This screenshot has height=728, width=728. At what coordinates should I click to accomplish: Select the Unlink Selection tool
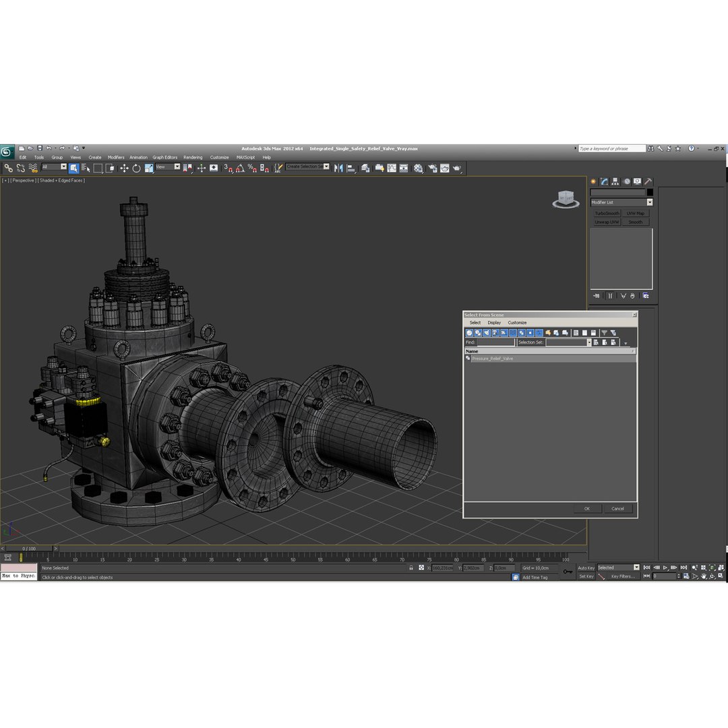20,168
